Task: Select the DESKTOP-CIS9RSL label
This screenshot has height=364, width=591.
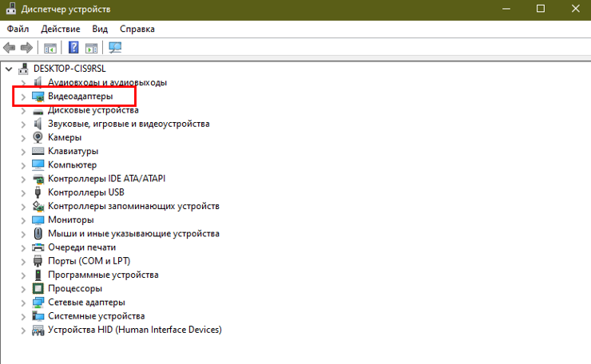Action: point(69,69)
